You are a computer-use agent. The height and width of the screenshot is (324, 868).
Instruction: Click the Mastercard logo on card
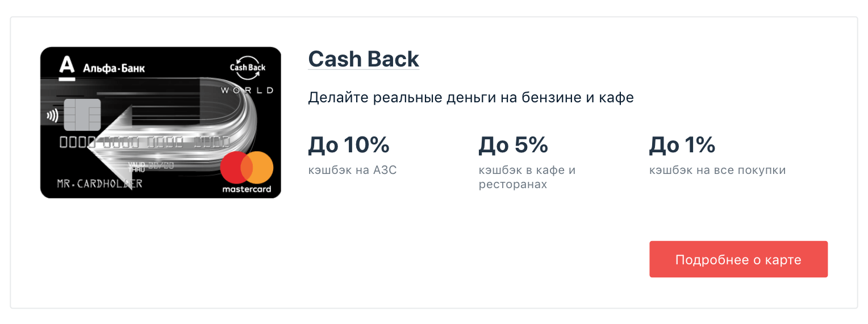coord(247,173)
